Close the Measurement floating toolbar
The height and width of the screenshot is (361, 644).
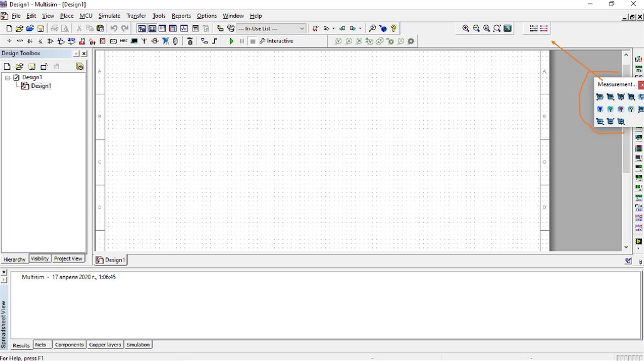[641, 84]
